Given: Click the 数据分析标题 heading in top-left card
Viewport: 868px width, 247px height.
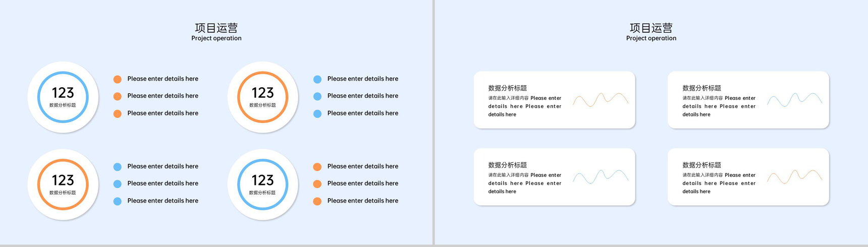Looking at the screenshot, I should [508, 88].
